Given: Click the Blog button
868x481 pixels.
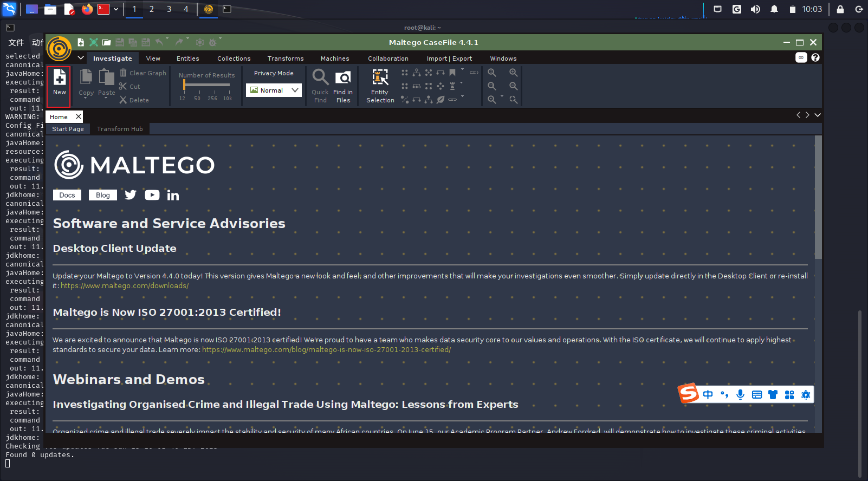Looking at the screenshot, I should point(103,195).
